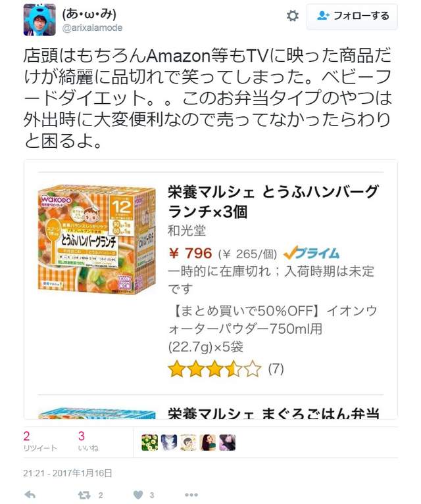Click the reply arrow icon
This screenshot has height=504, width=421.
(x=30, y=494)
